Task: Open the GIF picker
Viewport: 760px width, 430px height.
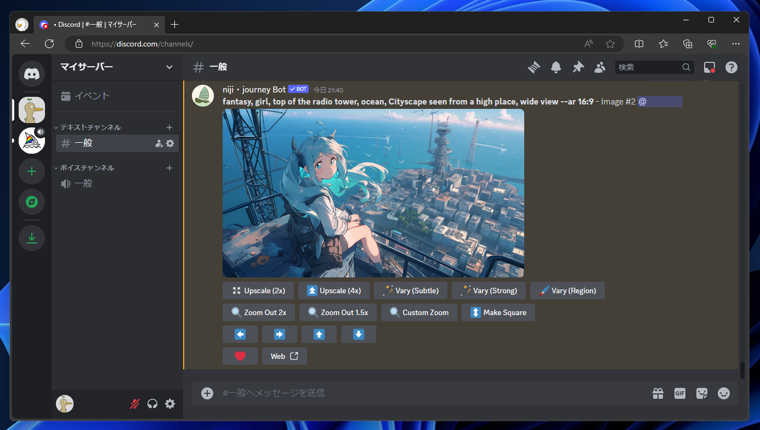Action: (680, 393)
